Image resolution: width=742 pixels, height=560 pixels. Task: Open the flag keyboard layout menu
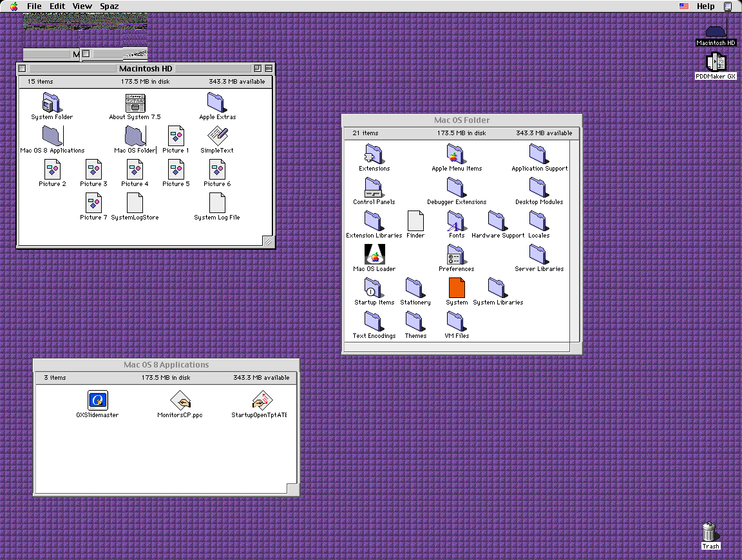(x=684, y=6)
